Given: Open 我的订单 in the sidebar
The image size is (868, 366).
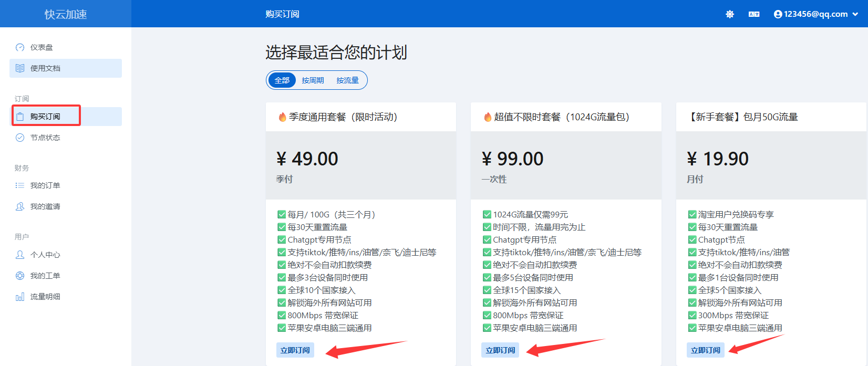Looking at the screenshot, I should [66, 185].
